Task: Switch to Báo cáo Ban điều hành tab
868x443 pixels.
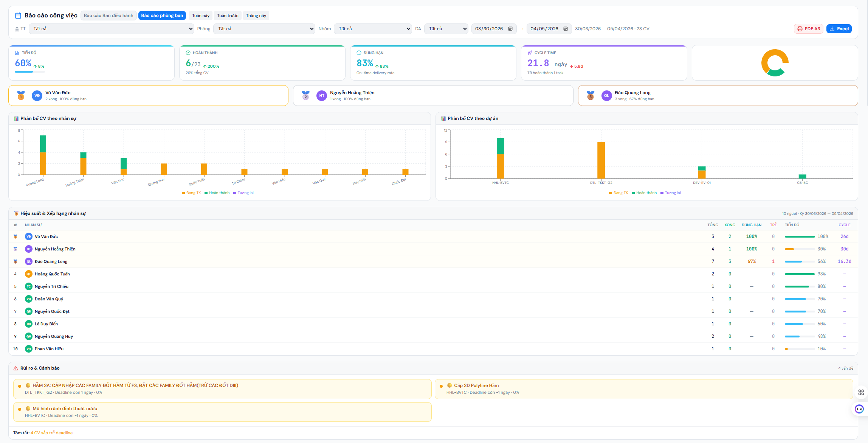Action: point(108,16)
